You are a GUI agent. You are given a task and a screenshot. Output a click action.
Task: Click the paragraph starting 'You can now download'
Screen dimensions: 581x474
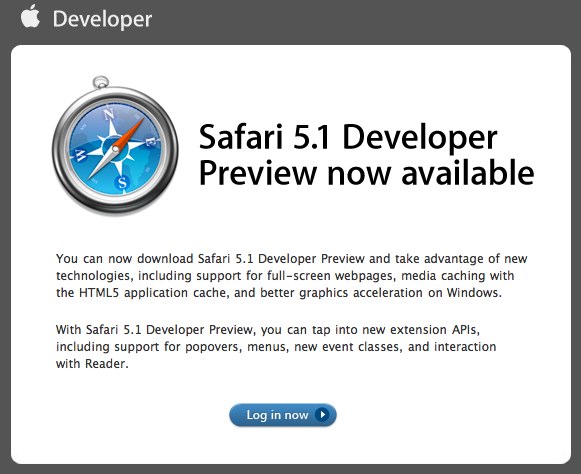(x=292, y=276)
